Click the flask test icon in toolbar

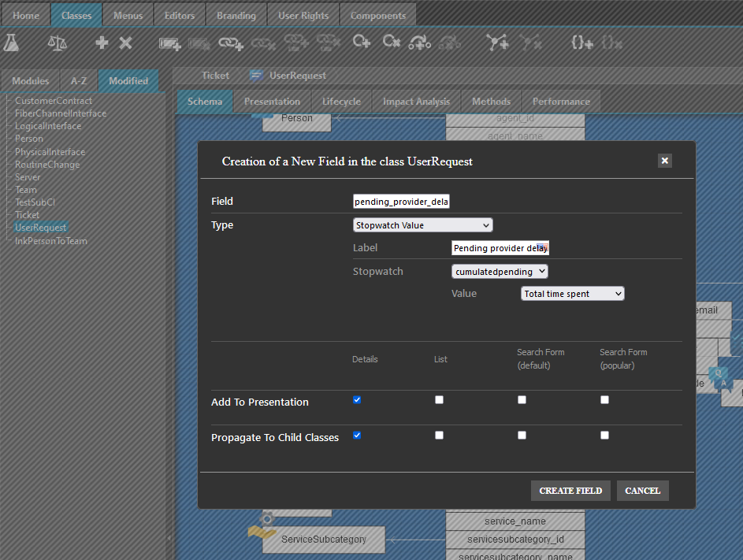(x=11, y=43)
